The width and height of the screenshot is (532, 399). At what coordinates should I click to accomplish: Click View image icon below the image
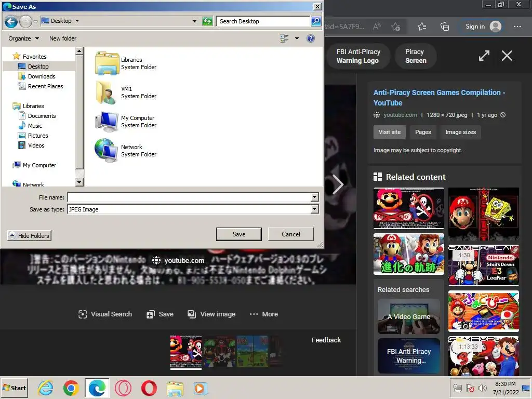click(x=192, y=314)
